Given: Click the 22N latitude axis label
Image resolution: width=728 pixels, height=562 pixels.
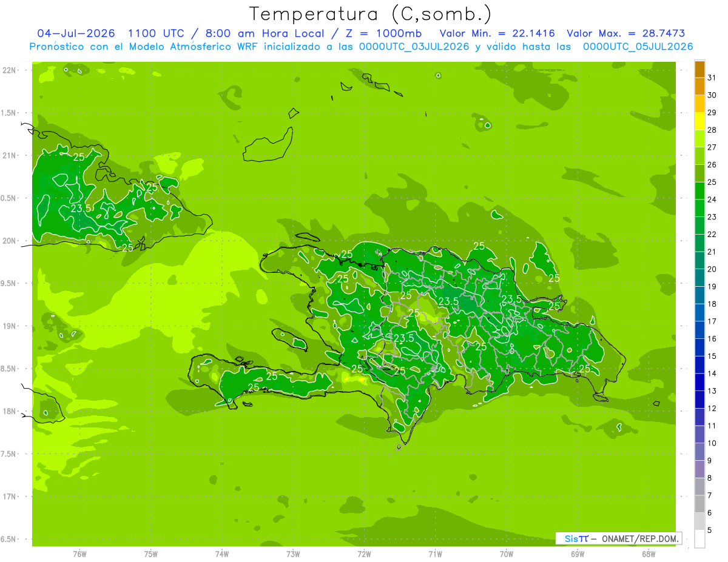Looking at the screenshot, I should pyautogui.click(x=8, y=70).
